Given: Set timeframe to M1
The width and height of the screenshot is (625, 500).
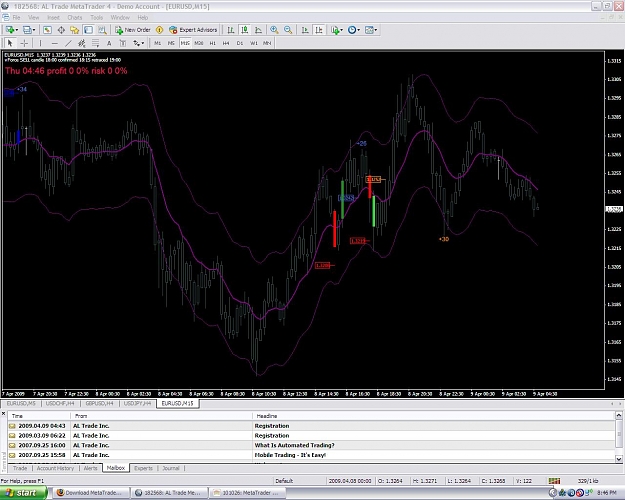Looking at the screenshot, I should pyautogui.click(x=158, y=43).
